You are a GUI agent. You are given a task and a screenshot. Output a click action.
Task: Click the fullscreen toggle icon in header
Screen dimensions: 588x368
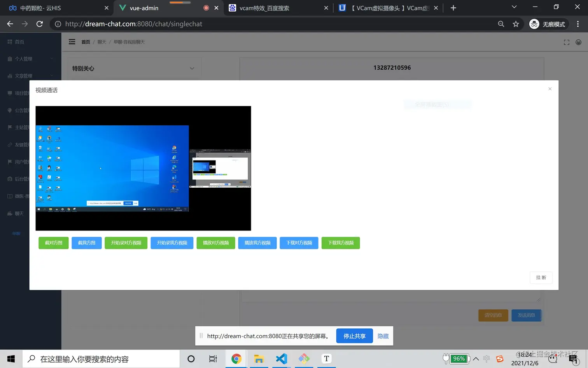[567, 42]
